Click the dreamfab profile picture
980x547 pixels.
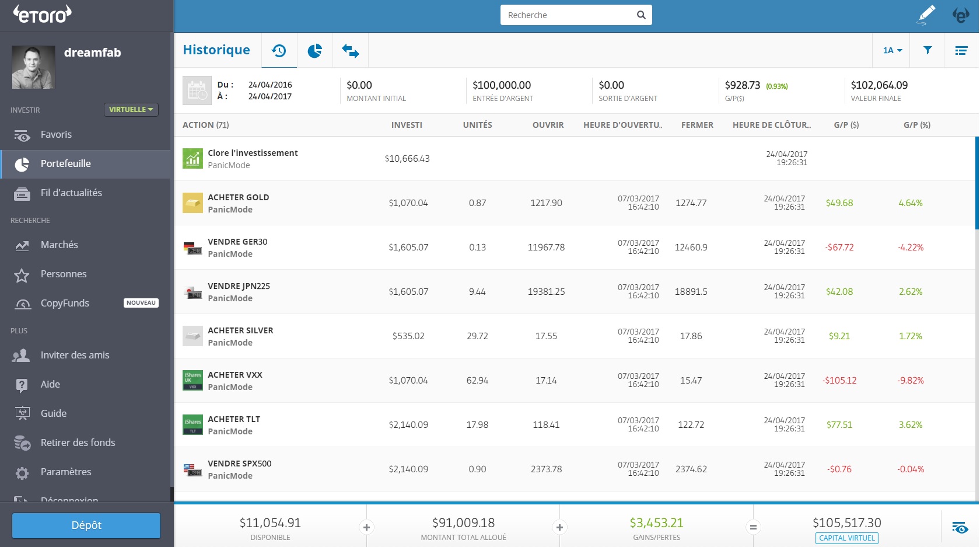[x=33, y=67]
